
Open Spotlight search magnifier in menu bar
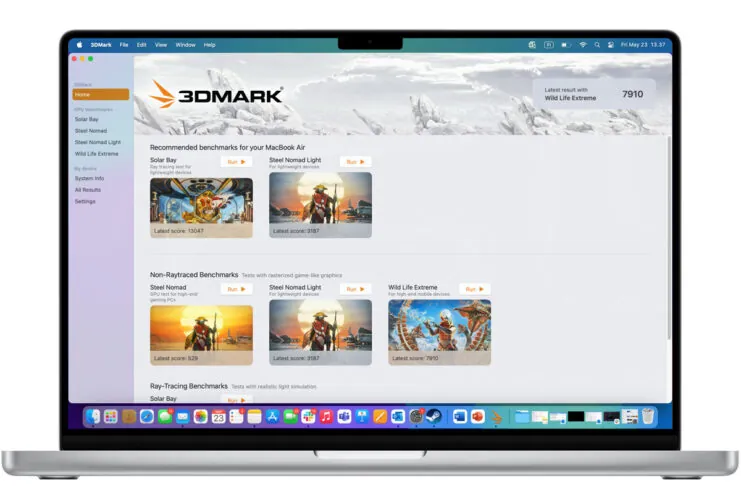(597, 44)
